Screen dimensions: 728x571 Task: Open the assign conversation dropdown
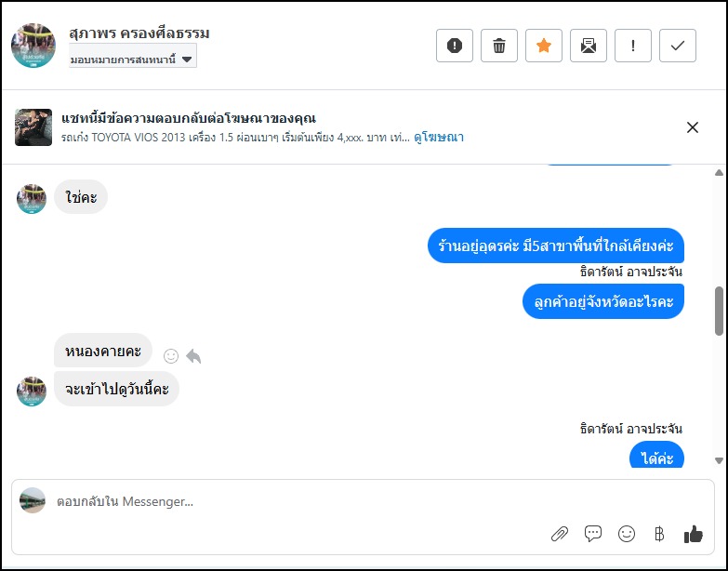pos(133,59)
